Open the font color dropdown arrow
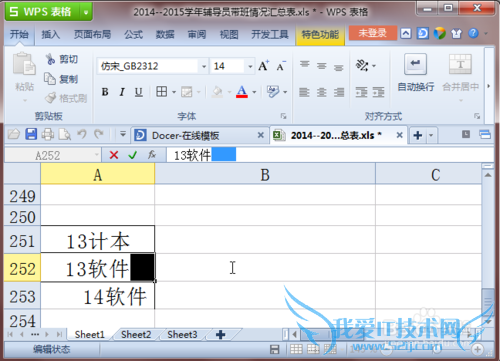Viewport: 500px width, 361px height. (254, 92)
